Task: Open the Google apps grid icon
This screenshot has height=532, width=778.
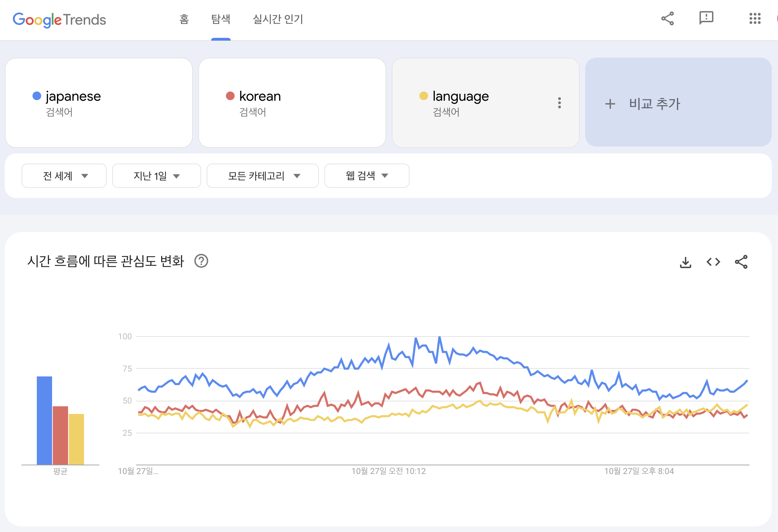Action: [755, 19]
